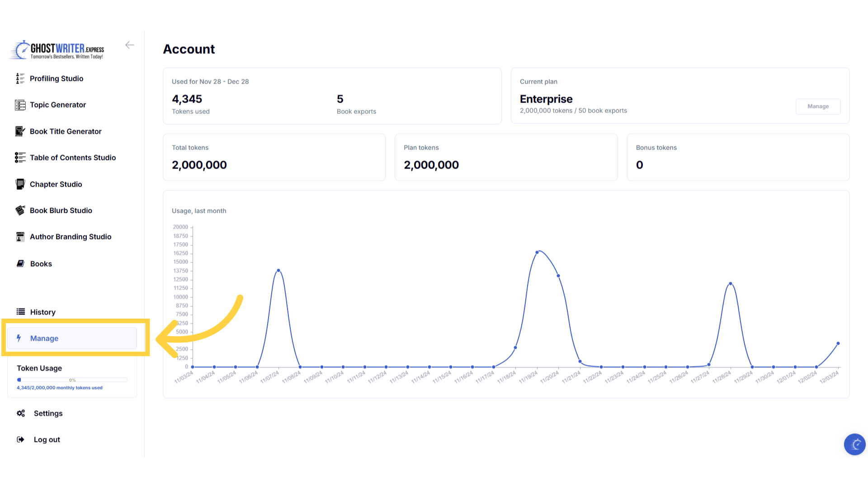
Task: Click the 11/20/24 chart data point
Action: [x=558, y=276]
